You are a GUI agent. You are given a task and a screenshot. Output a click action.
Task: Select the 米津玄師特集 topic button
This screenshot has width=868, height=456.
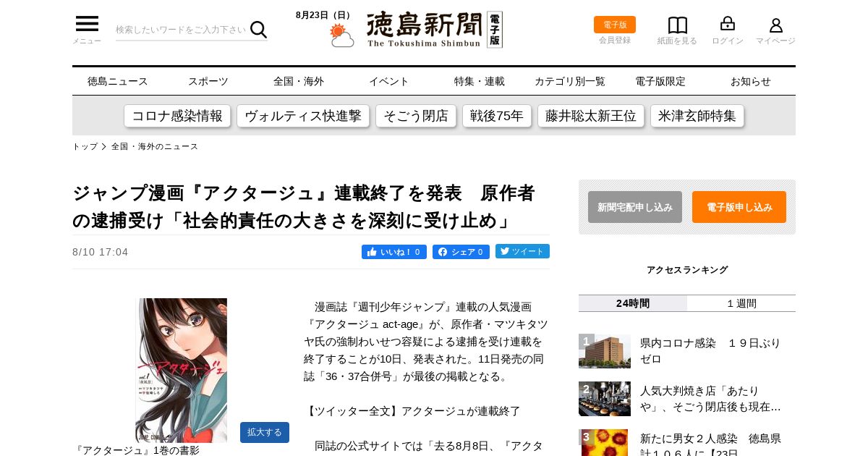[697, 116]
